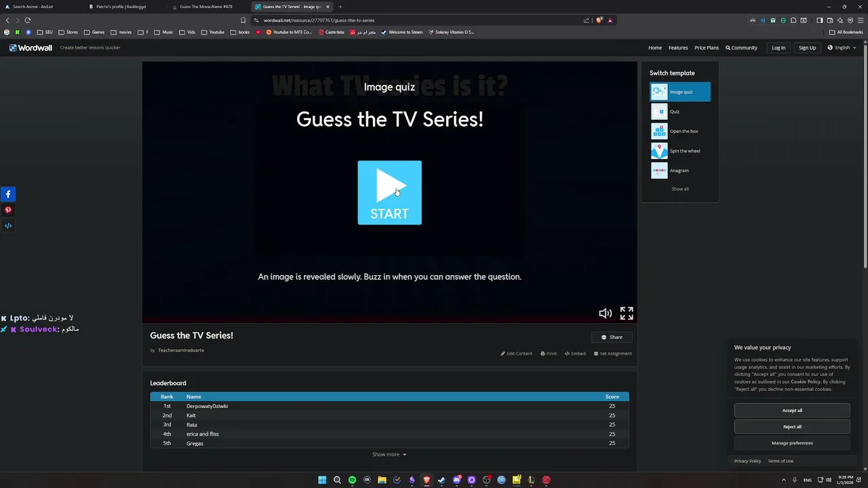Share on Pinterest from side bar
The image size is (868, 488).
pyautogui.click(x=8, y=210)
